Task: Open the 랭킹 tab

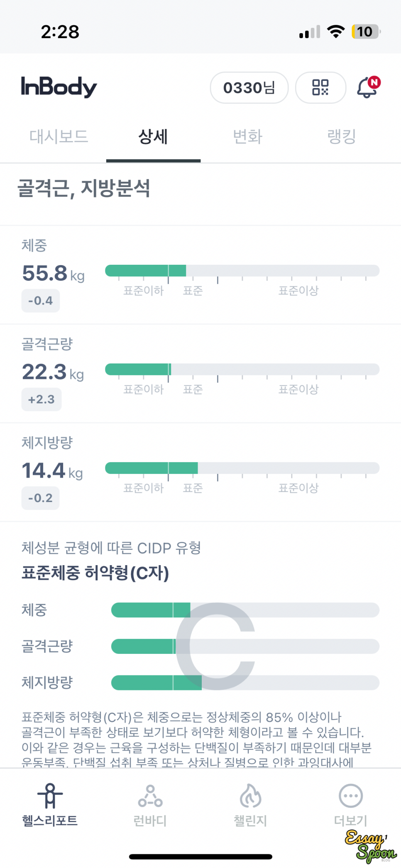Action: coord(342,137)
